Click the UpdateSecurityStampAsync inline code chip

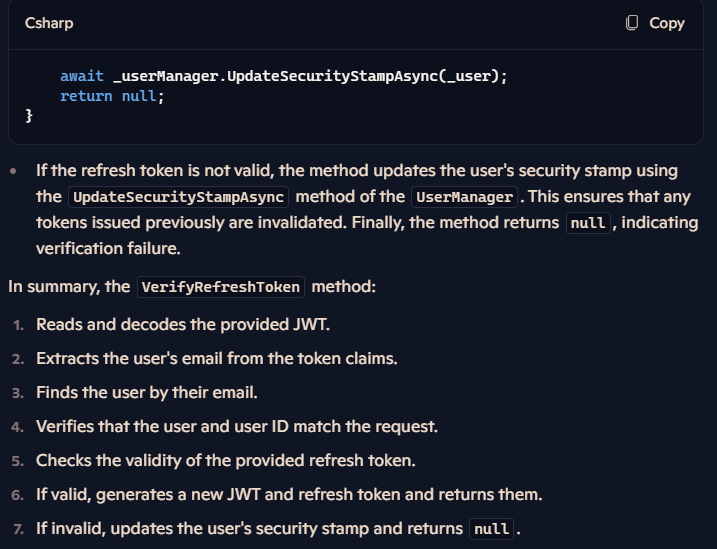click(178, 197)
